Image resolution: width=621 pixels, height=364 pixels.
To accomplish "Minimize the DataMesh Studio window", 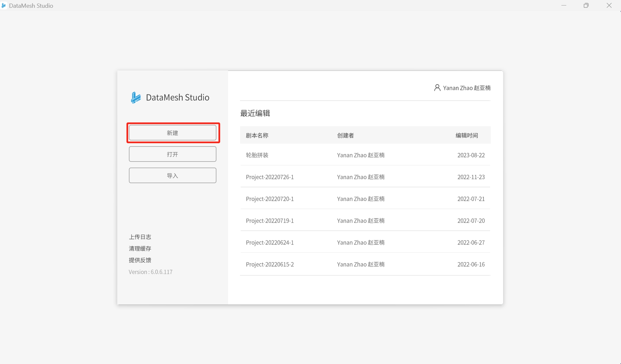I will point(564,6).
